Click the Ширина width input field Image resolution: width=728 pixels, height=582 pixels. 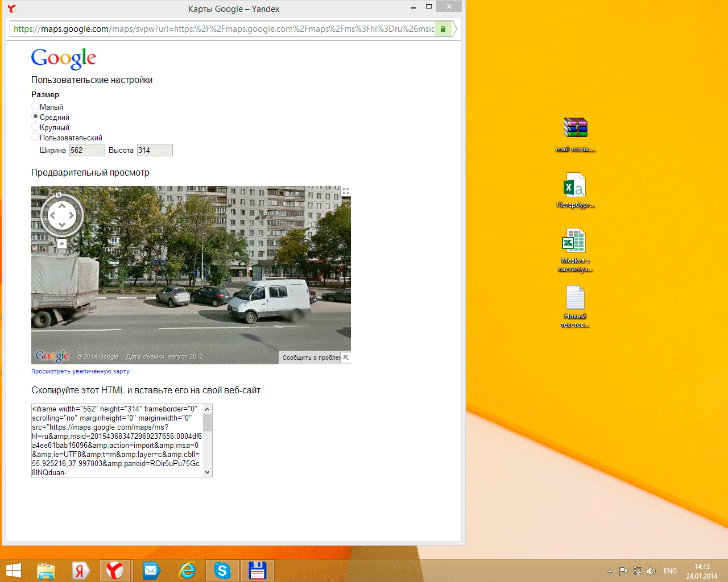[87, 150]
